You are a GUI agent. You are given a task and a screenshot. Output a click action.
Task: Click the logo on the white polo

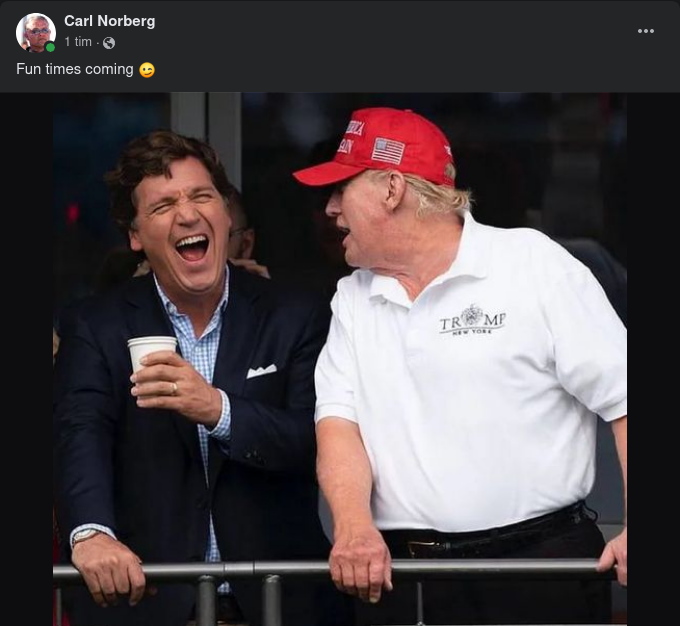[x=472, y=320]
